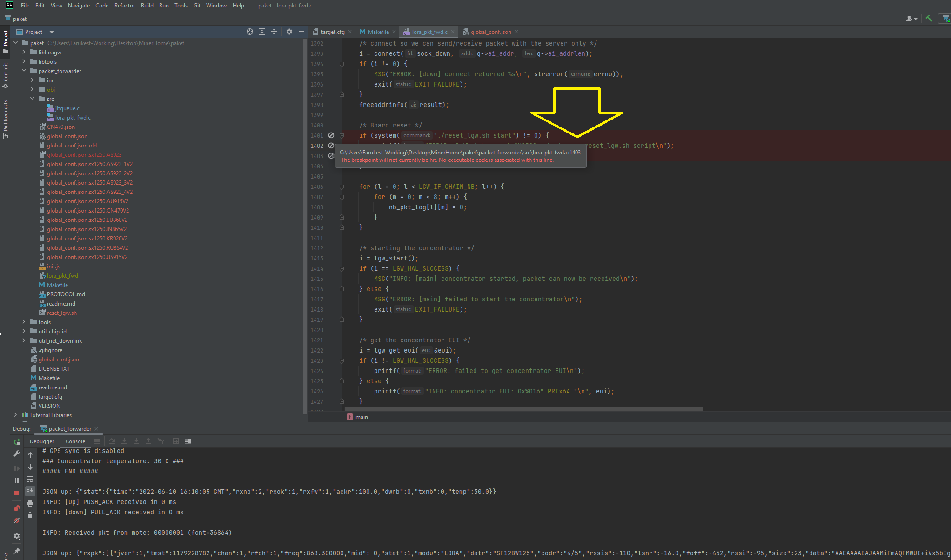
Task: Switch to the global_conf.json editor tab
Action: pyautogui.click(x=490, y=32)
